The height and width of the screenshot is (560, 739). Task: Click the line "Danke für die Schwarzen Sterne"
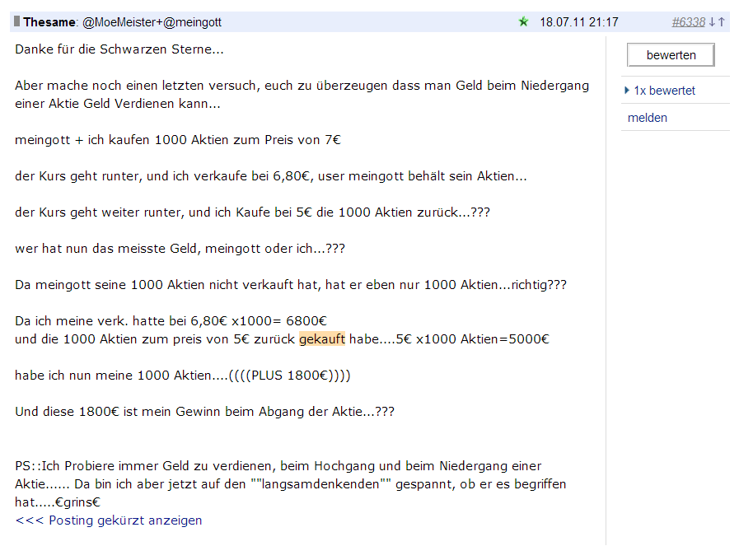pyautogui.click(x=117, y=49)
